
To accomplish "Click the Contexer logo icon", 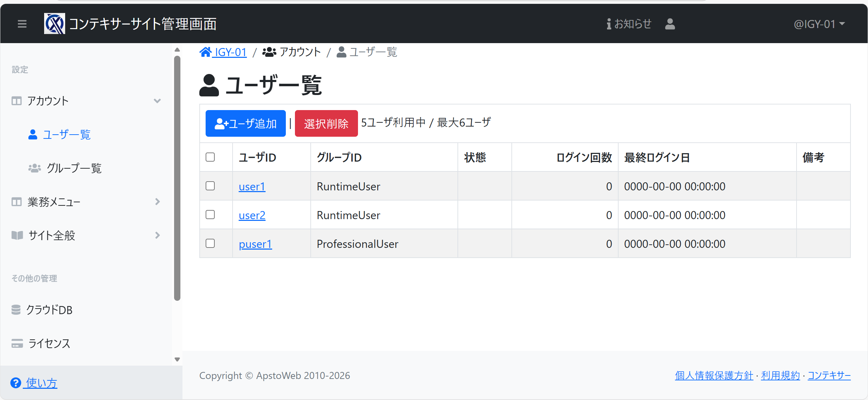I will point(54,24).
